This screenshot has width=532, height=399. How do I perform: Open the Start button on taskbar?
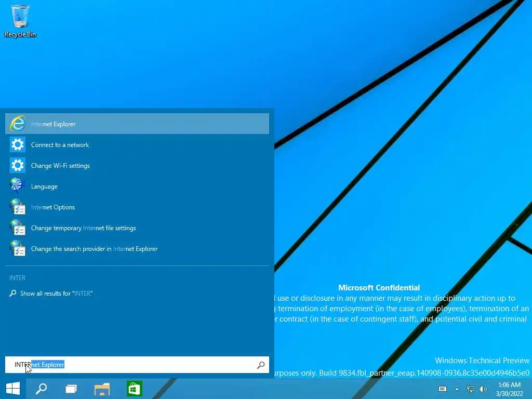(x=13, y=389)
